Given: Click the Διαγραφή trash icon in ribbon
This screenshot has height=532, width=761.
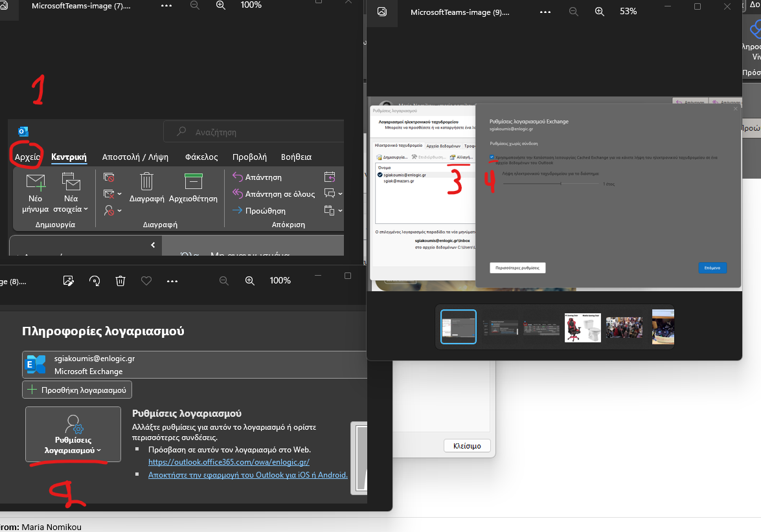Looking at the screenshot, I should coord(146,181).
